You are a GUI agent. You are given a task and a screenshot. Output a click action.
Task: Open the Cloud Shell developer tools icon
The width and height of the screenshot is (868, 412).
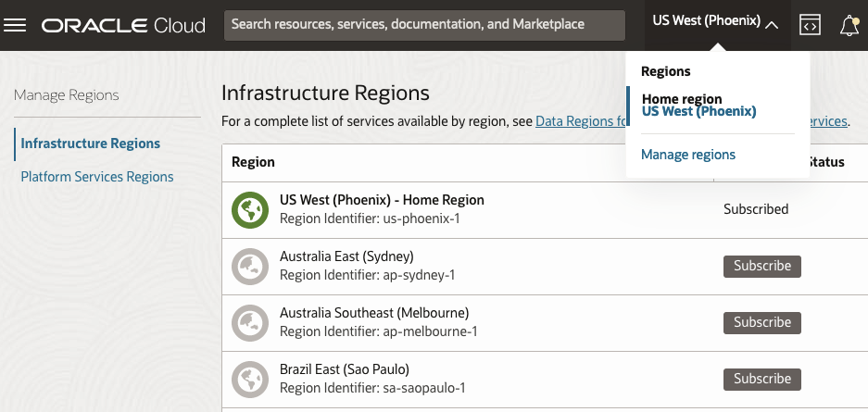pos(810,25)
